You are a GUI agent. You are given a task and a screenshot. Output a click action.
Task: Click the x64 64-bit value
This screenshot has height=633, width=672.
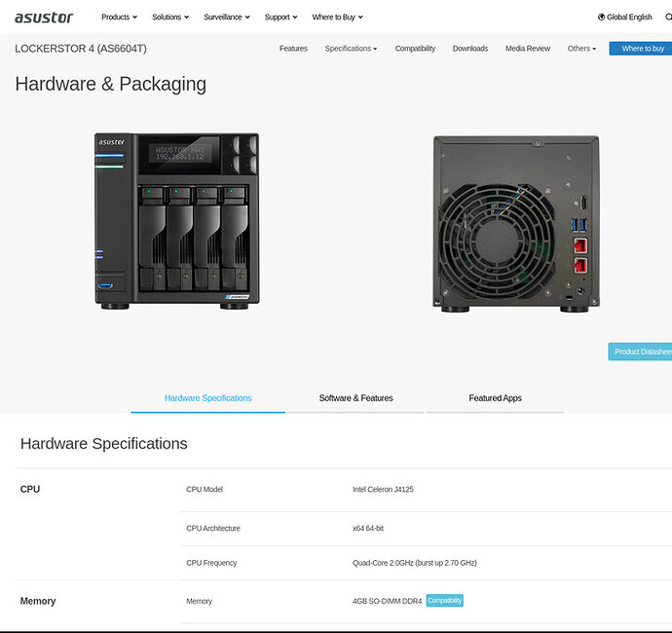coord(368,528)
